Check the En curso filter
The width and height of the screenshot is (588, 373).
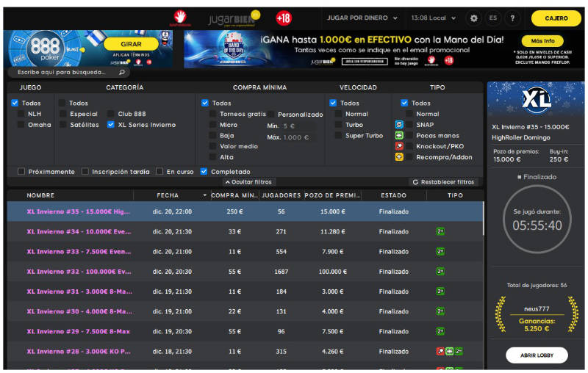(x=159, y=172)
